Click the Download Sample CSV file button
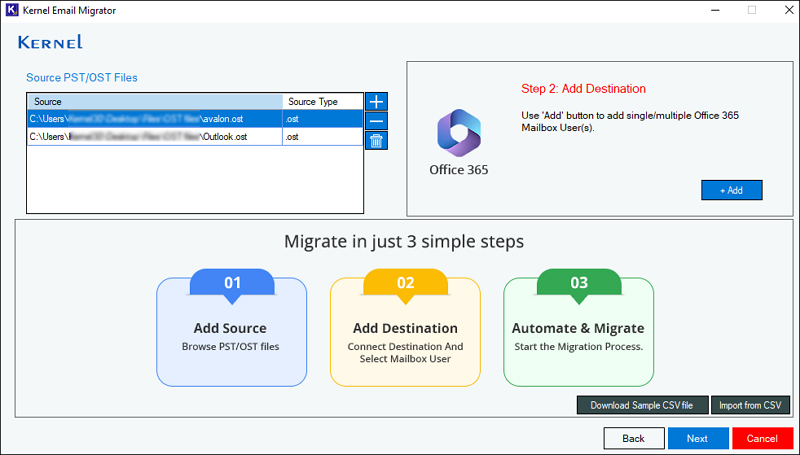 click(x=642, y=405)
